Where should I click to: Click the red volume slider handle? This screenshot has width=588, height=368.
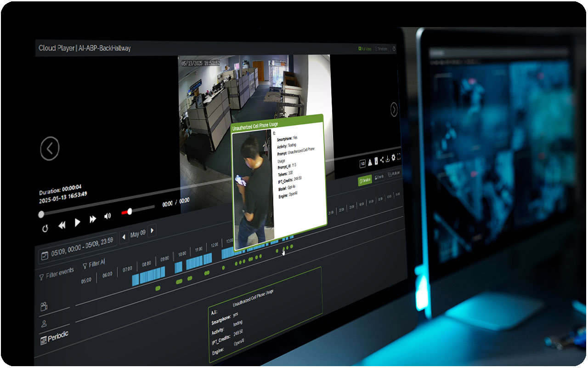click(x=130, y=211)
